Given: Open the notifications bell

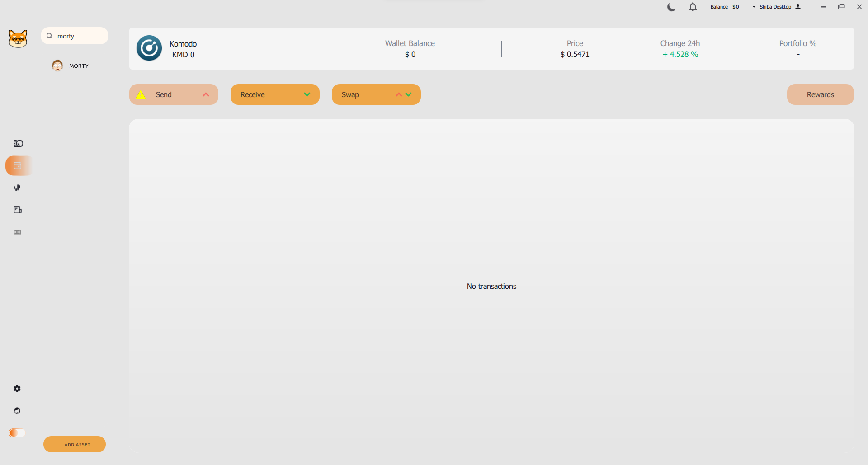Looking at the screenshot, I should (693, 7).
